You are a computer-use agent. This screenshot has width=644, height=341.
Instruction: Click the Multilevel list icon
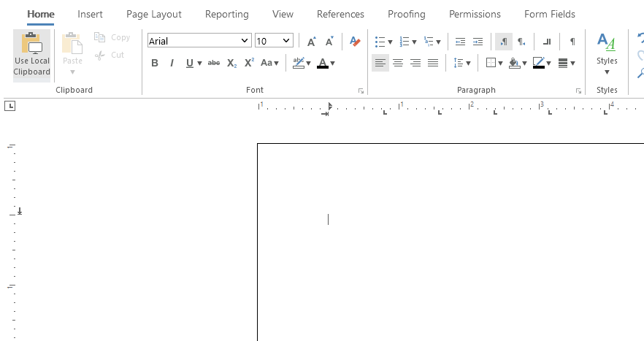(429, 42)
